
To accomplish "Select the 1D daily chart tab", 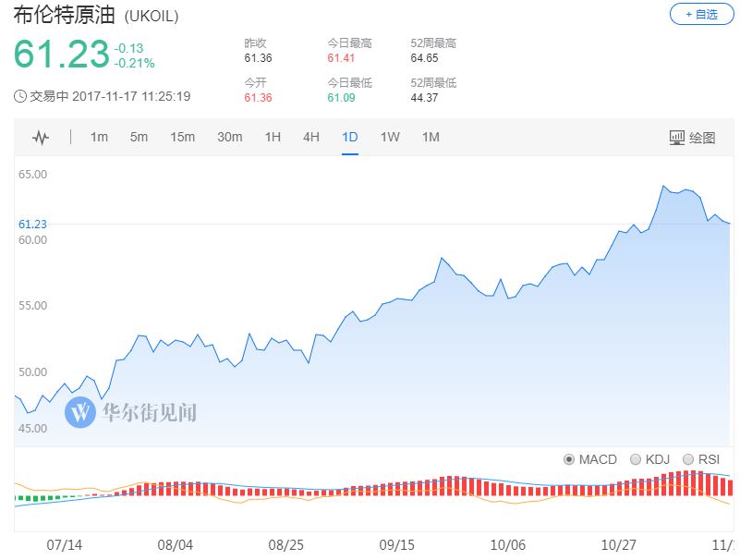I will (x=350, y=138).
